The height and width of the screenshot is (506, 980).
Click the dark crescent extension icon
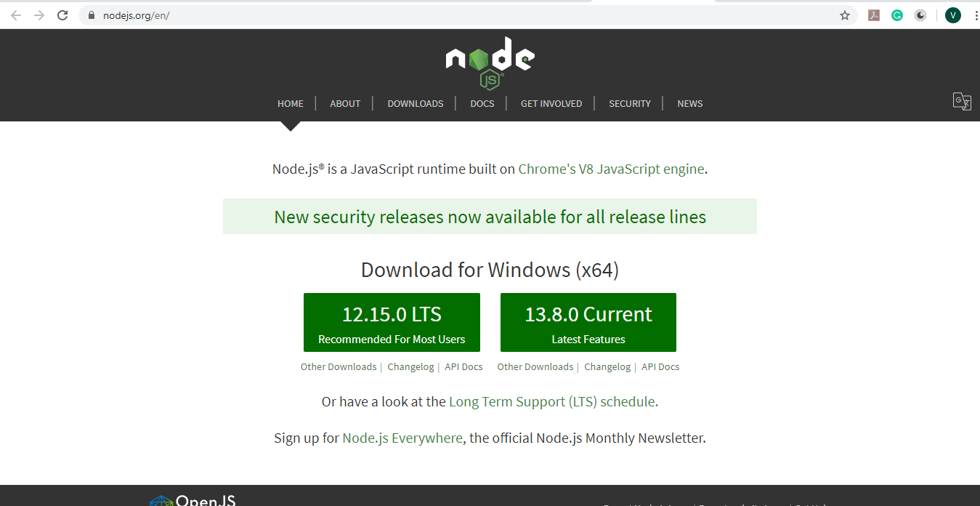920,15
